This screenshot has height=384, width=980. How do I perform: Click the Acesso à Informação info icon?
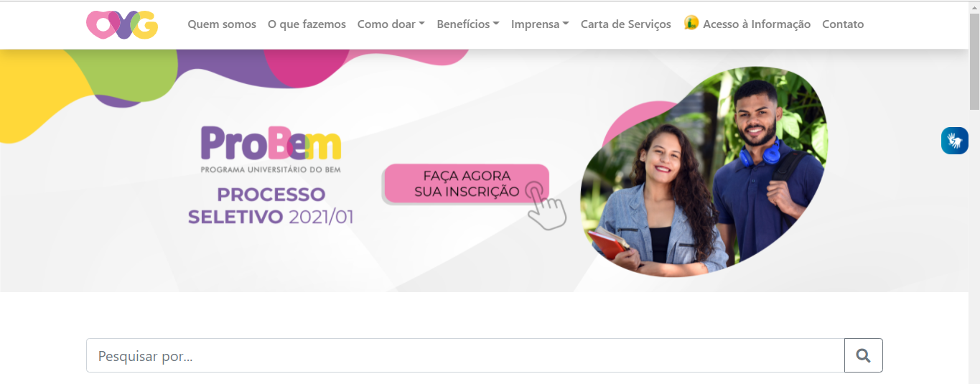[691, 23]
